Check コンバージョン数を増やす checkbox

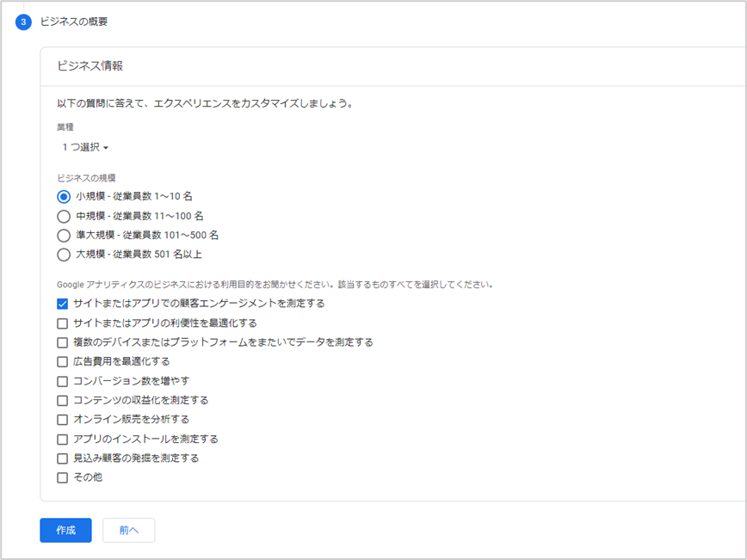[63, 381]
